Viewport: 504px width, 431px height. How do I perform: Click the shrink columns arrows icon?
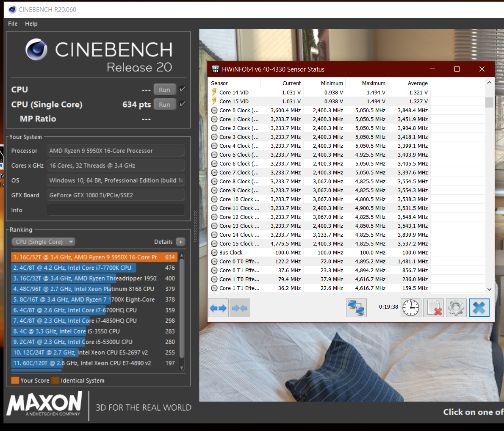(240, 308)
